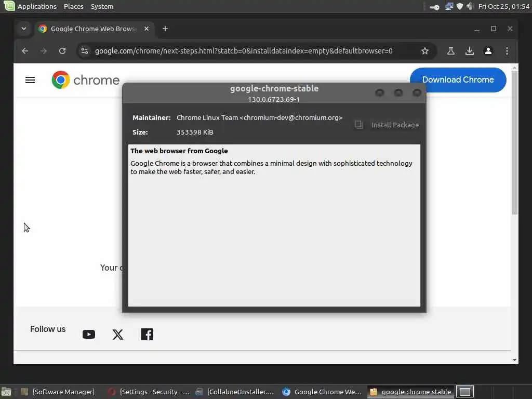This screenshot has height=399, width=532.
Task: Switch to CollabnetInstaller taskbar window
Action: (x=235, y=392)
